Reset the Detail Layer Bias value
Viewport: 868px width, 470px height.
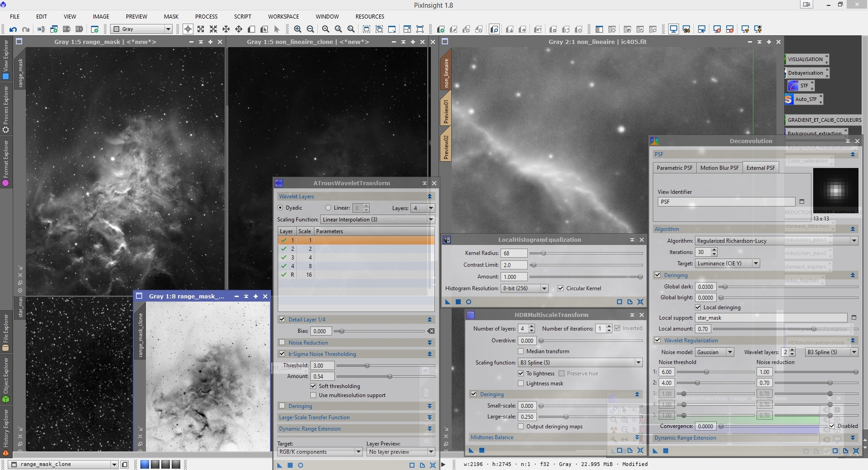click(x=431, y=331)
